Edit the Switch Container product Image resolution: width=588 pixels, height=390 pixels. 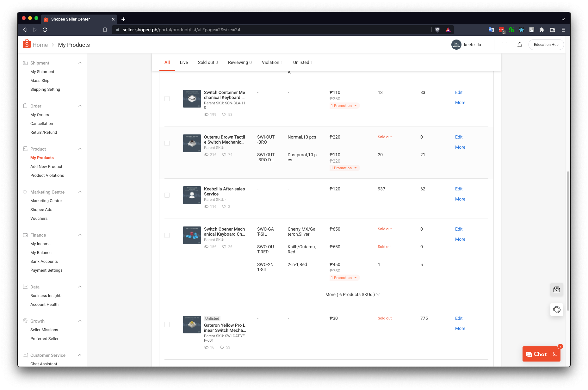[x=459, y=92]
